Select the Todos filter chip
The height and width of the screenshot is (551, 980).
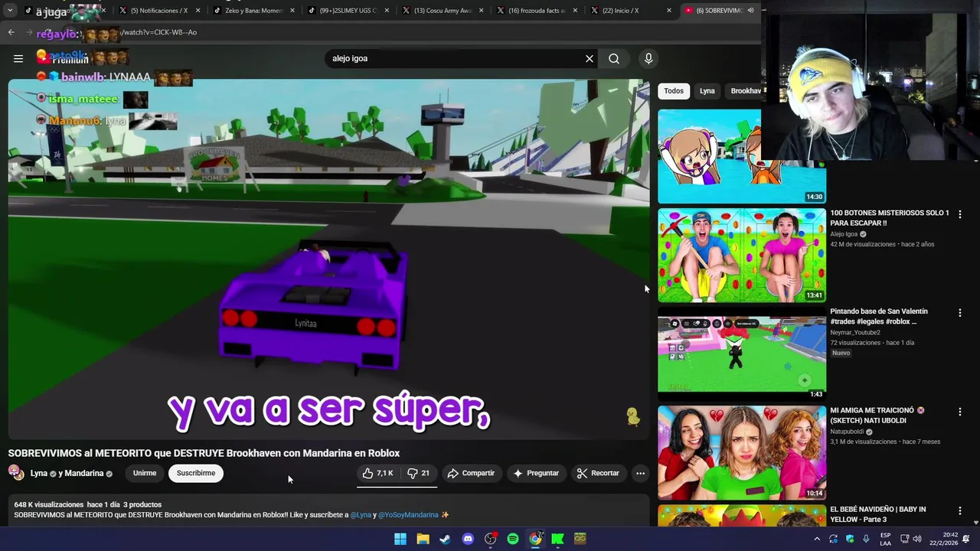tap(674, 91)
